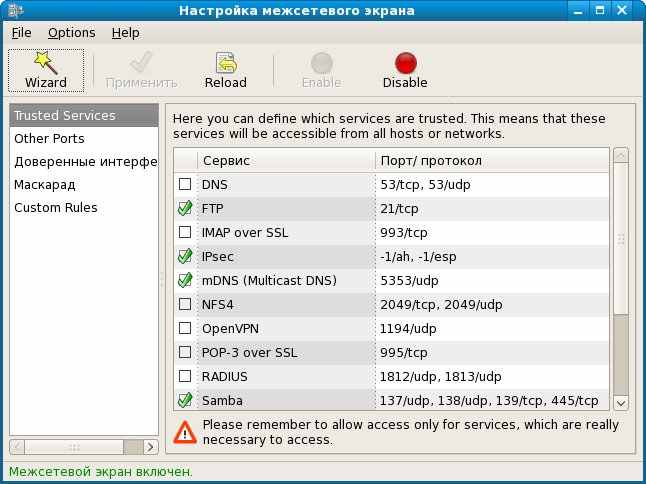Disable the firewall with red button

[x=405, y=71]
